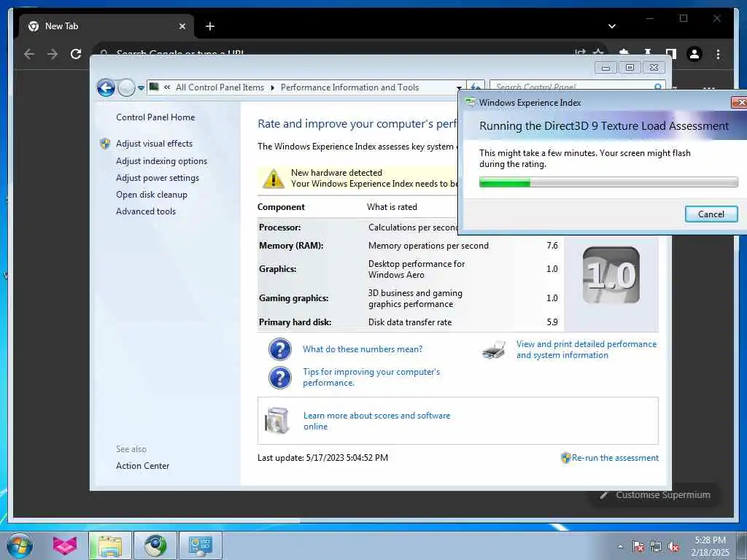Open the browser tab search chevron
This screenshot has height=560, width=747.
click(x=612, y=26)
